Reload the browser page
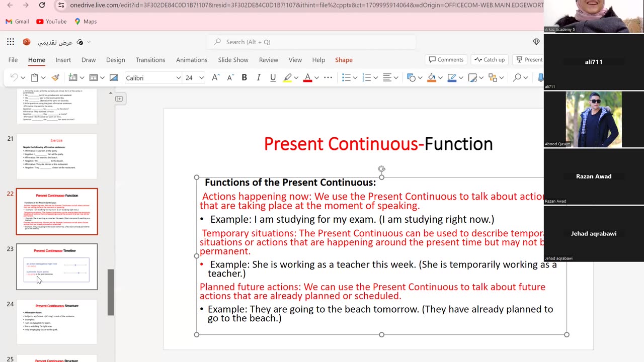The width and height of the screenshot is (644, 362). tap(42, 6)
